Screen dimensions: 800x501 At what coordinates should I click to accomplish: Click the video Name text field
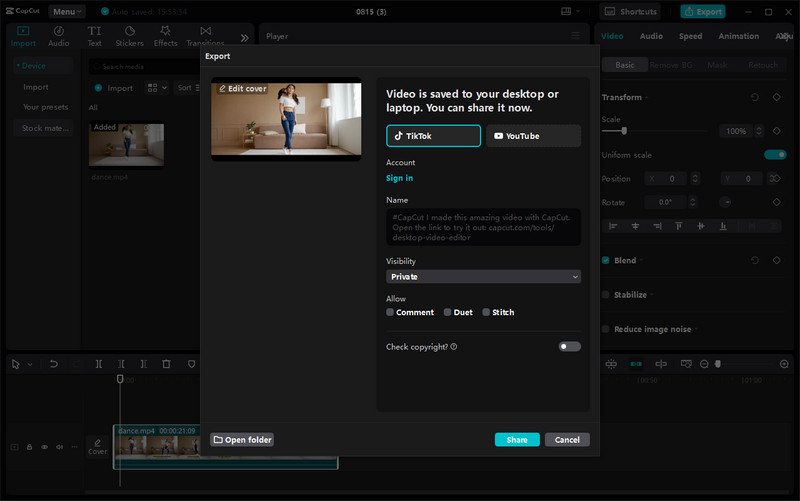[x=483, y=227]
